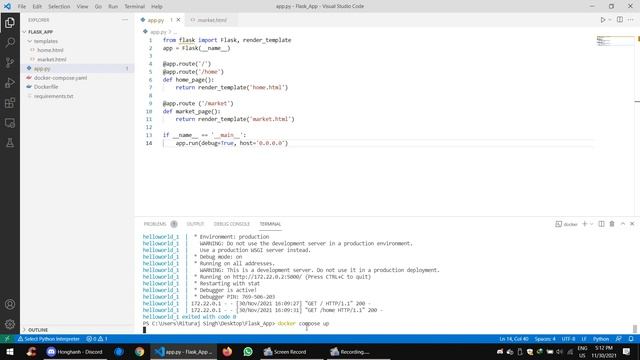Open editor More Actions ellipsis
Image resolution: width=640 pixels, height=360 pixels.
631,20
